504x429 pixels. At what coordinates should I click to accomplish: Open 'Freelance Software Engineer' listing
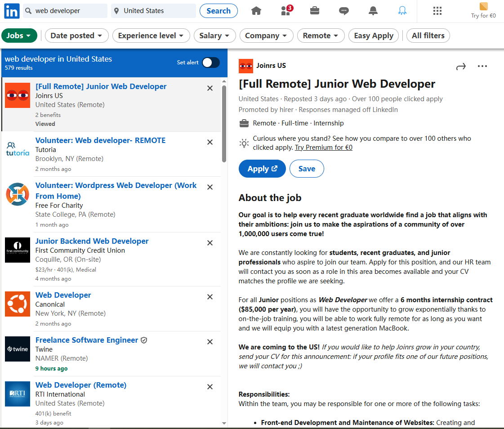tap(87, 340)
